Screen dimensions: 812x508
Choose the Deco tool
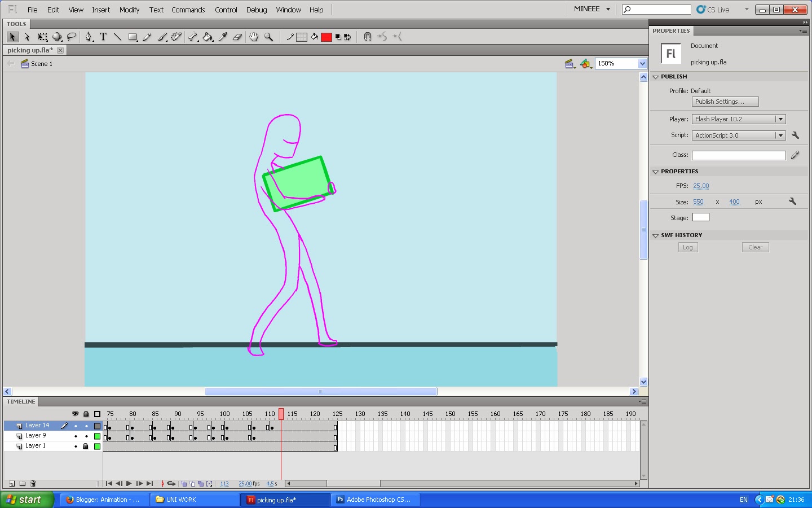point(176,37)
